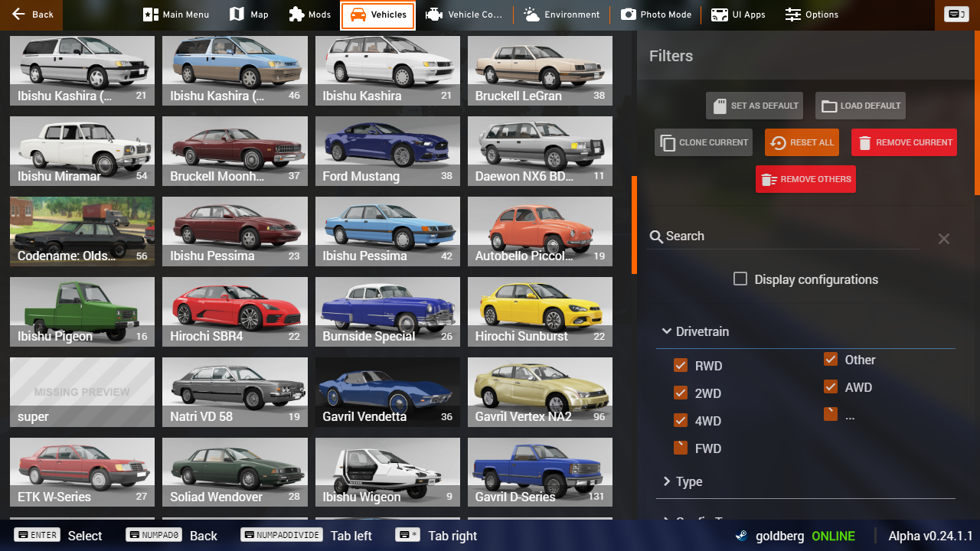Screen dimensions: 980x551
Task: Choose the ETK W-Series vehicle
Action: [x=82, y=472]
